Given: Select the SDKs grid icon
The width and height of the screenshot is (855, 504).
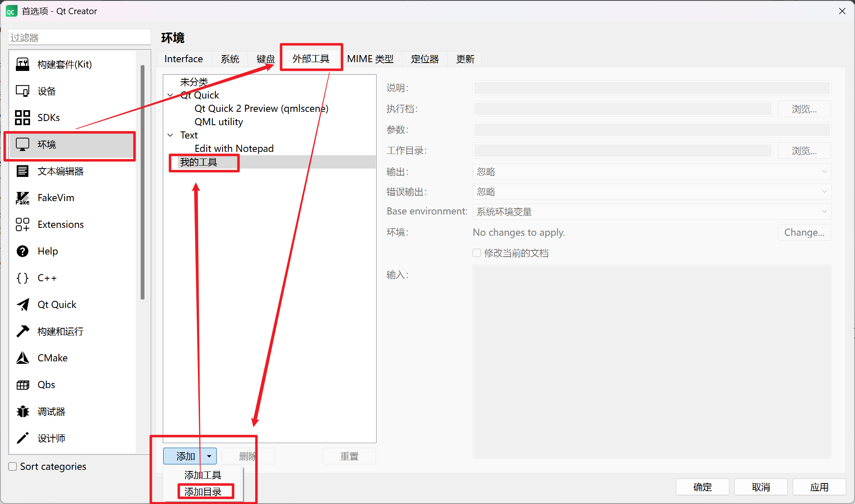Looking at the screenshot, I should click(23, 118).
